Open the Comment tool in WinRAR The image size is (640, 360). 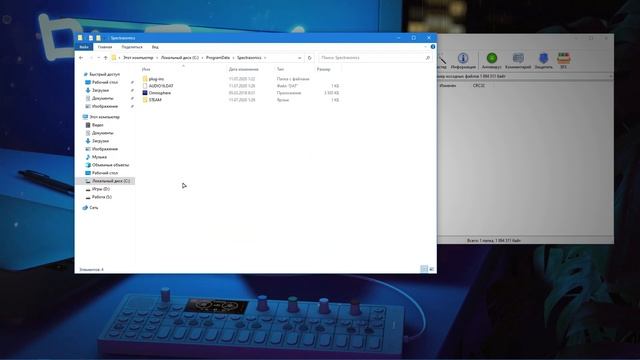518,58
